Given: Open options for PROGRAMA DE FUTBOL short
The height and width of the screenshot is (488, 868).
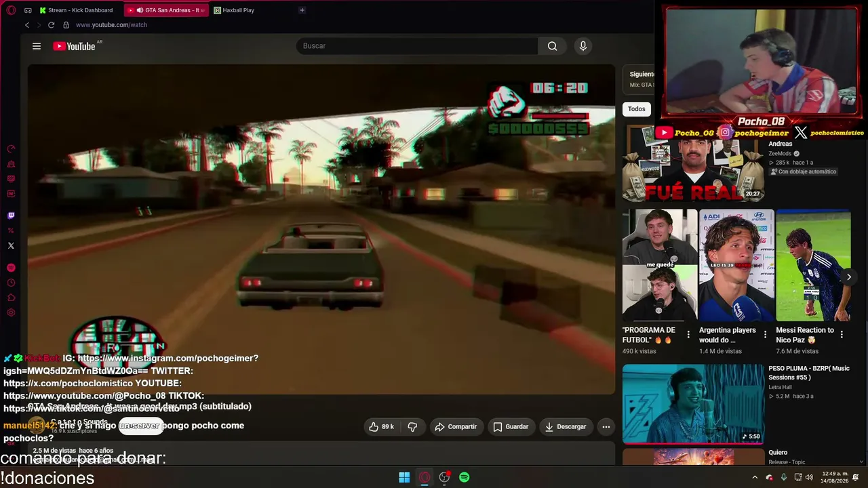Looking at the screenshot, I should point(688,335).
